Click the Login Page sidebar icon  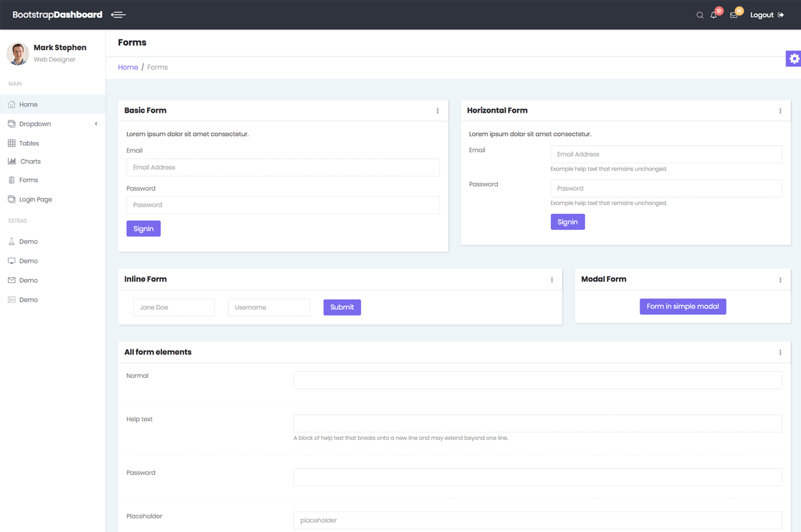pos(11,200)
